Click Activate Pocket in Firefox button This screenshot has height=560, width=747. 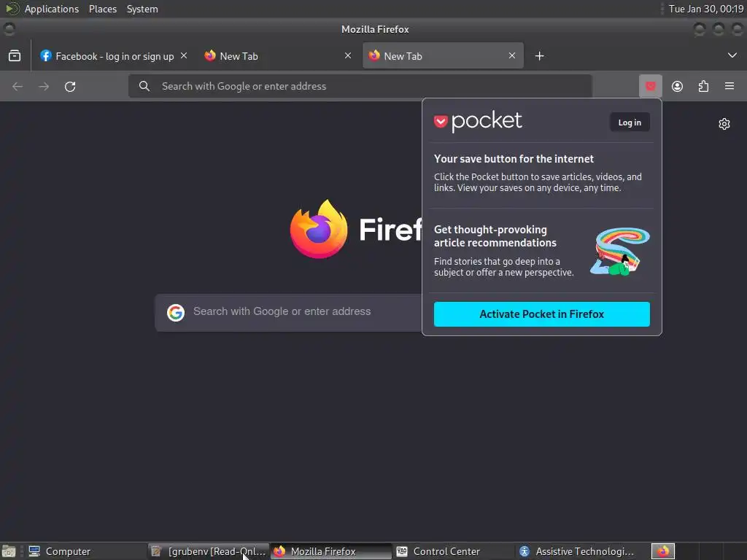[x=542, y=314]
